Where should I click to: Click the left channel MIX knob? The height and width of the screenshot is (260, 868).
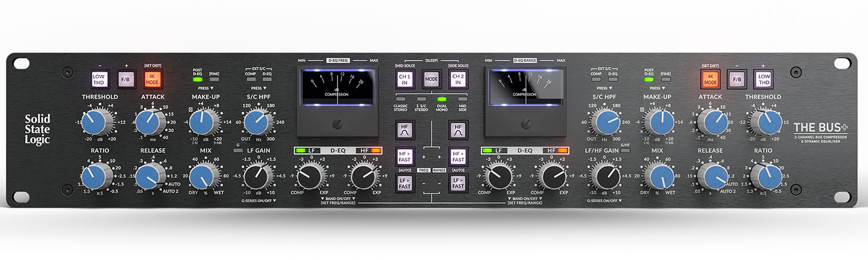(205, 176)
